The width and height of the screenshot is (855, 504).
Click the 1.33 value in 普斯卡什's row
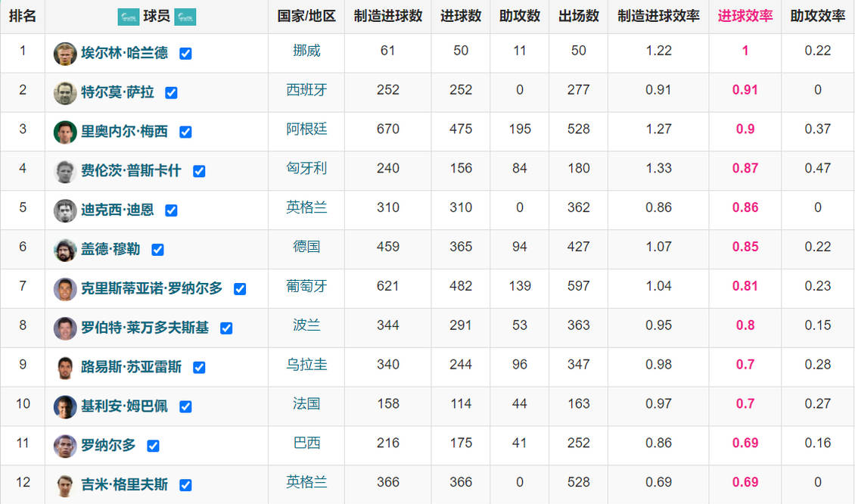tap(659, 169)
